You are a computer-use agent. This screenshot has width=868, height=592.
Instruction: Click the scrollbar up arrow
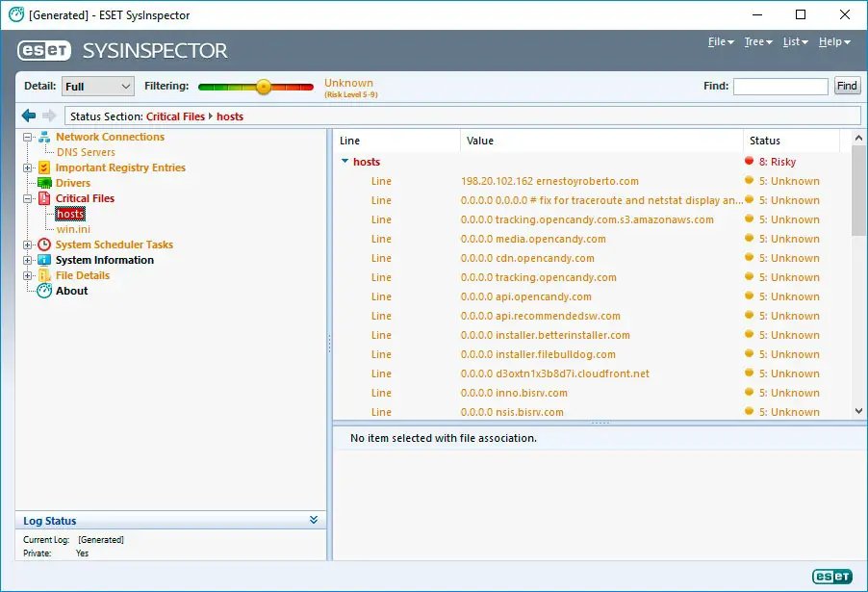[x=858, y=138]
